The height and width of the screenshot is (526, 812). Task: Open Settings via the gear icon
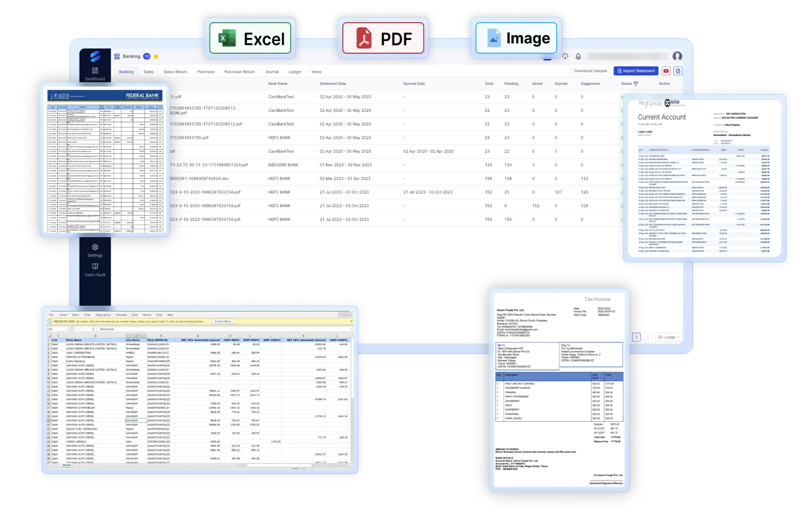[95, 247]
